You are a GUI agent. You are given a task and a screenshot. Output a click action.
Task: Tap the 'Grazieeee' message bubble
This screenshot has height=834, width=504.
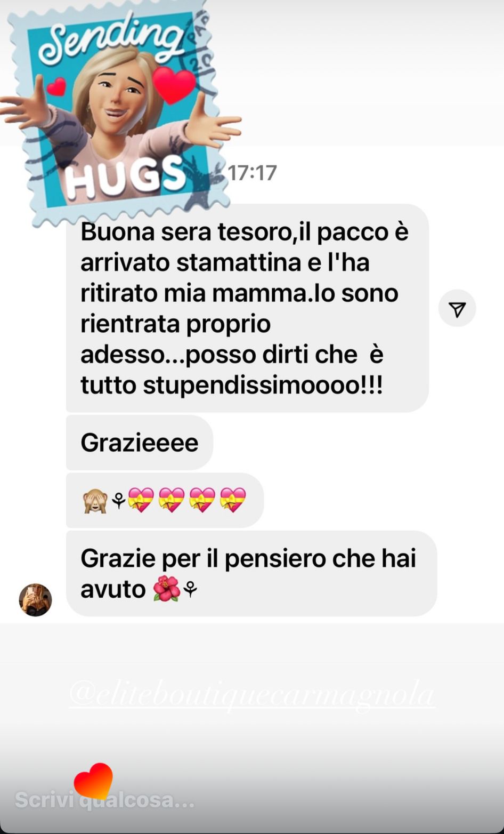[140, 443]
